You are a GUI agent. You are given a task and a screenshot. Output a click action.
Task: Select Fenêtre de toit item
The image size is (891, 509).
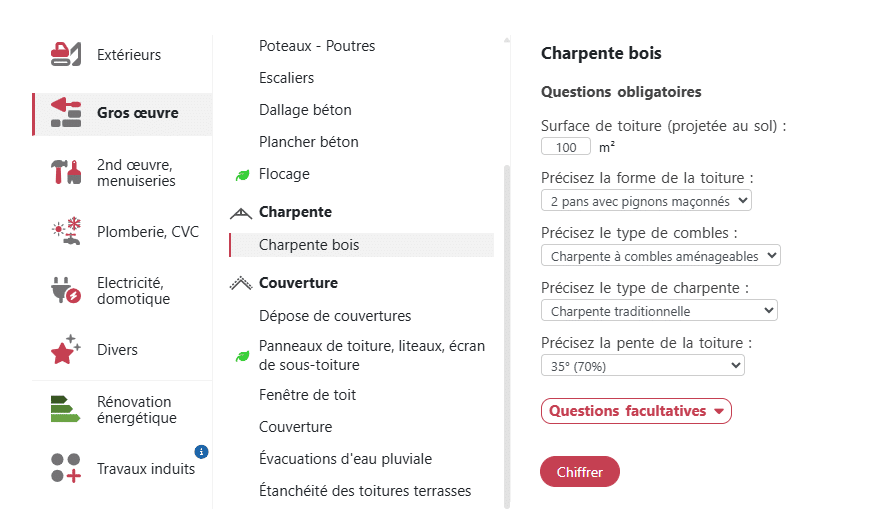[307, 395]
